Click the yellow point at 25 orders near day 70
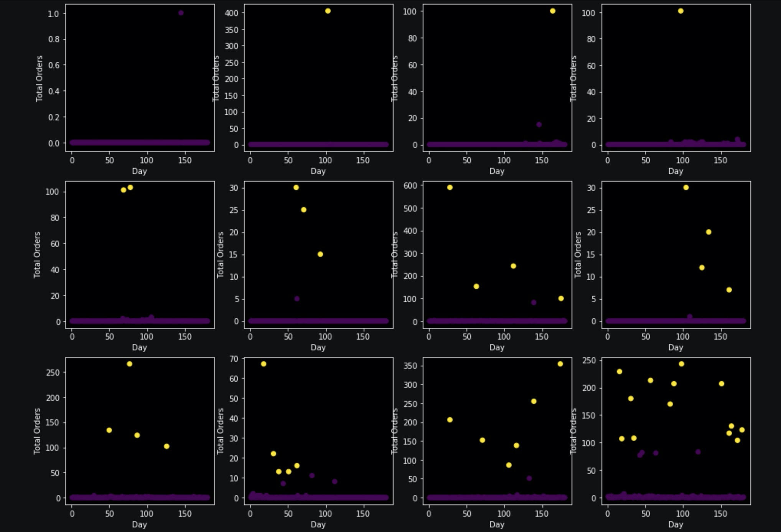This screenshot has height=532, width=781. 303,209
